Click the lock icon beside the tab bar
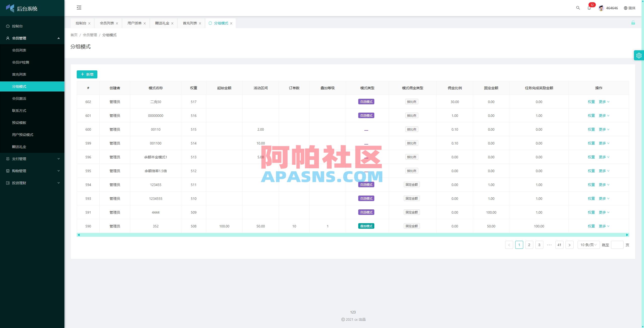The width and height of the screenshot is (644, 328). [x=633, y=23]
